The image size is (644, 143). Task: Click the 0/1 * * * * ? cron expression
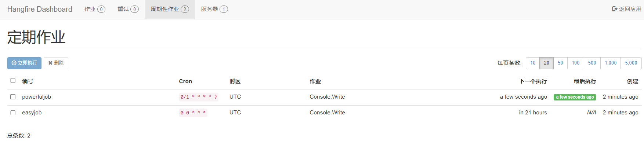[x=199, y=97]
